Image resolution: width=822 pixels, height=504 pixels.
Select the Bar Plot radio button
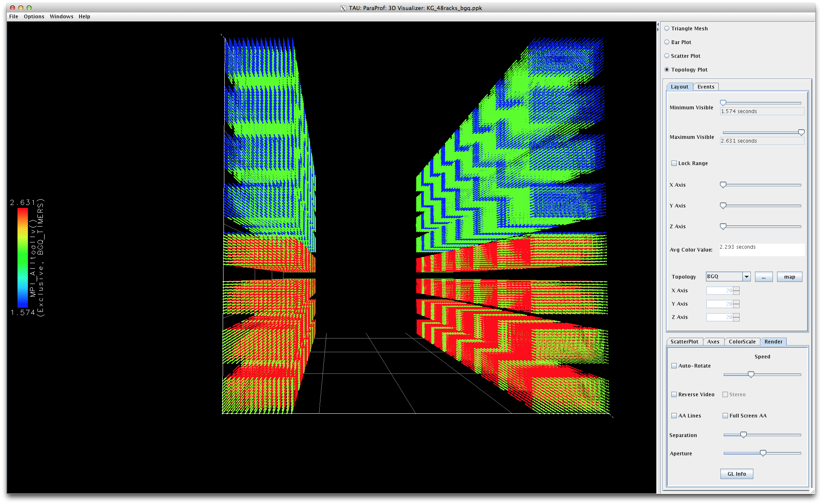point(667,42)
